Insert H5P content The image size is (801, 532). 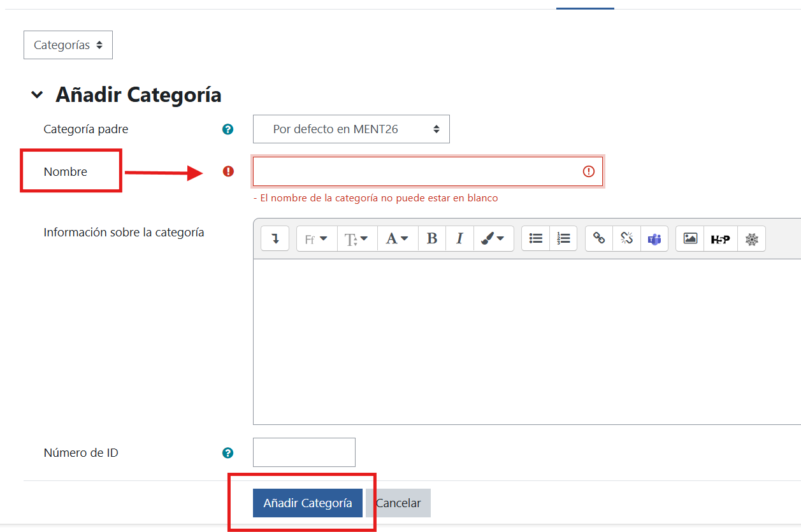point(721,239)
